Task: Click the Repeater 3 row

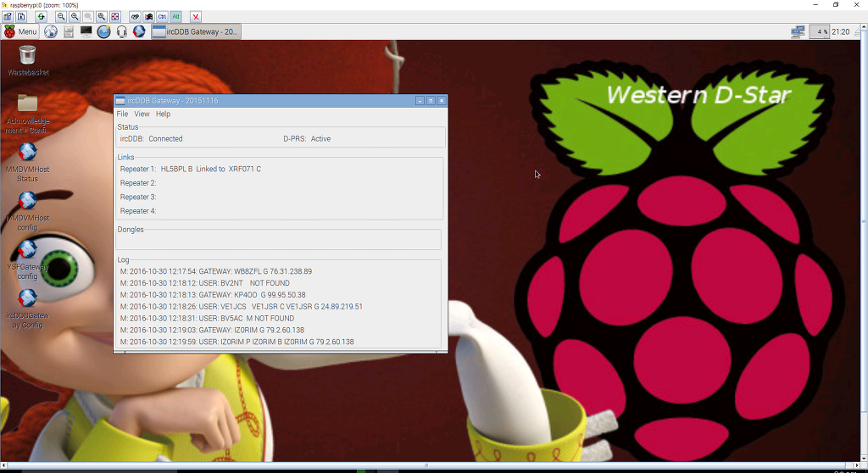Action: [x=138, y=197]
